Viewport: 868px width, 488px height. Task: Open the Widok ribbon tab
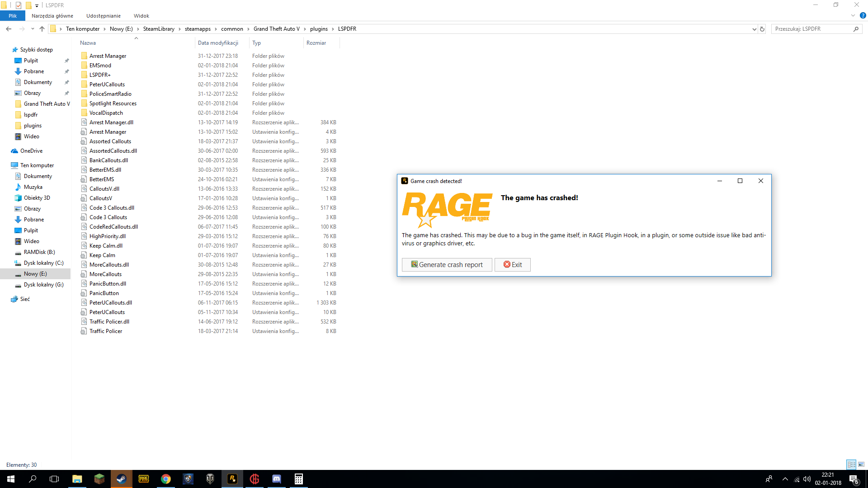pos(141,16)
